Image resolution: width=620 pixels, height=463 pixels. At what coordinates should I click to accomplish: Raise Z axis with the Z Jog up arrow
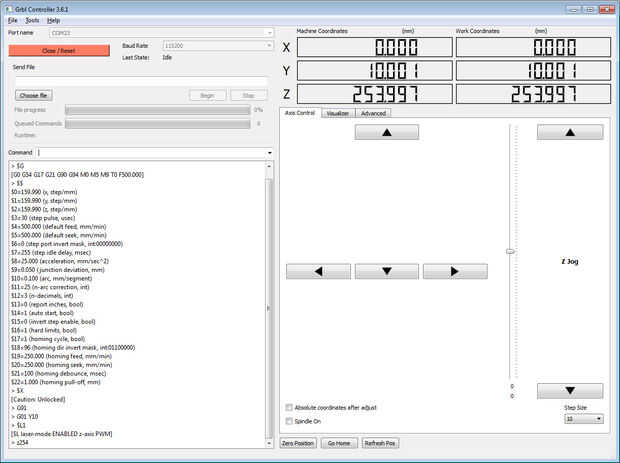[570, 132]
